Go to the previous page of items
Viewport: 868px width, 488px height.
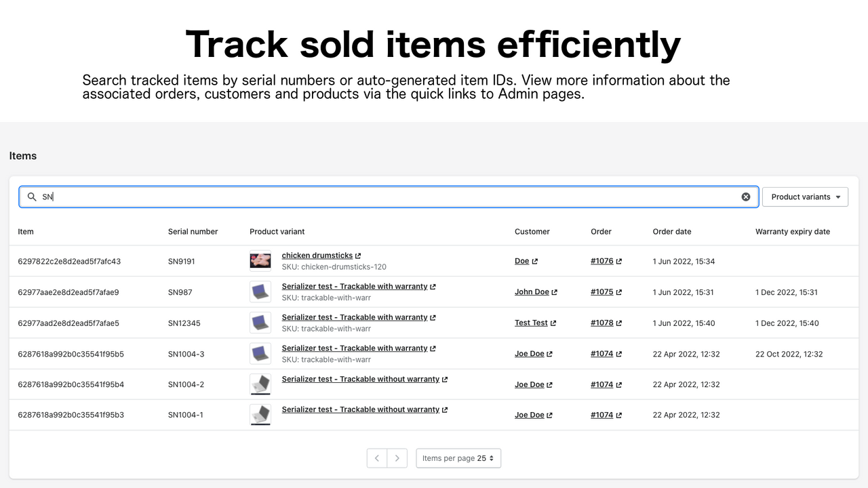point(377,458)
